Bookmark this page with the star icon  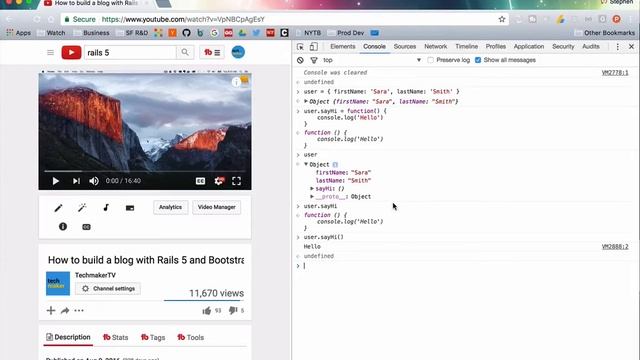coord(502,19)
